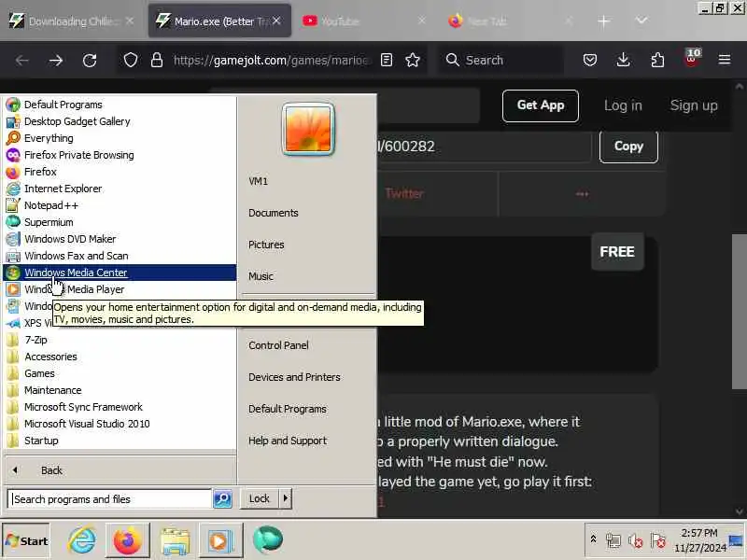Screen dimensions: 747x560
Task: Click the Search programs and files box
Action: point(110,498)
